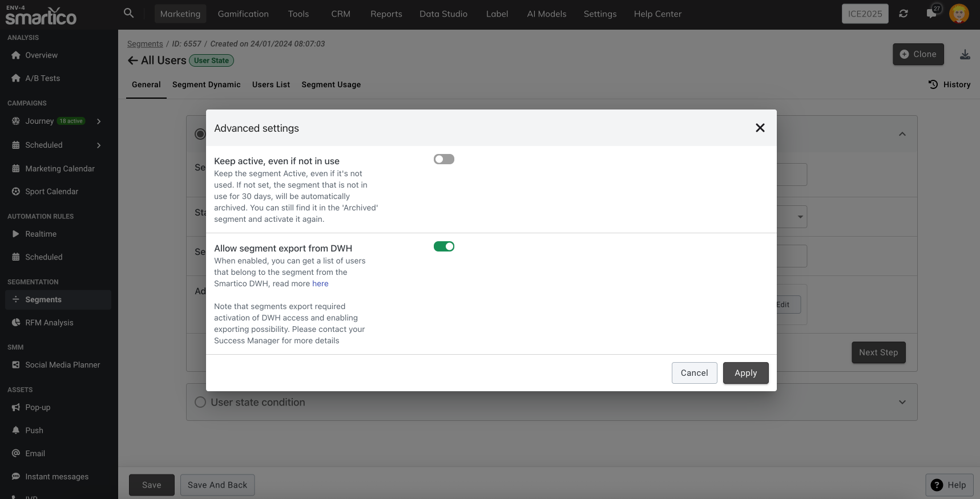Screen dimensions: 980x499
Task: Switch to the Segment Dynamic tab
Action: click(206, 84)
